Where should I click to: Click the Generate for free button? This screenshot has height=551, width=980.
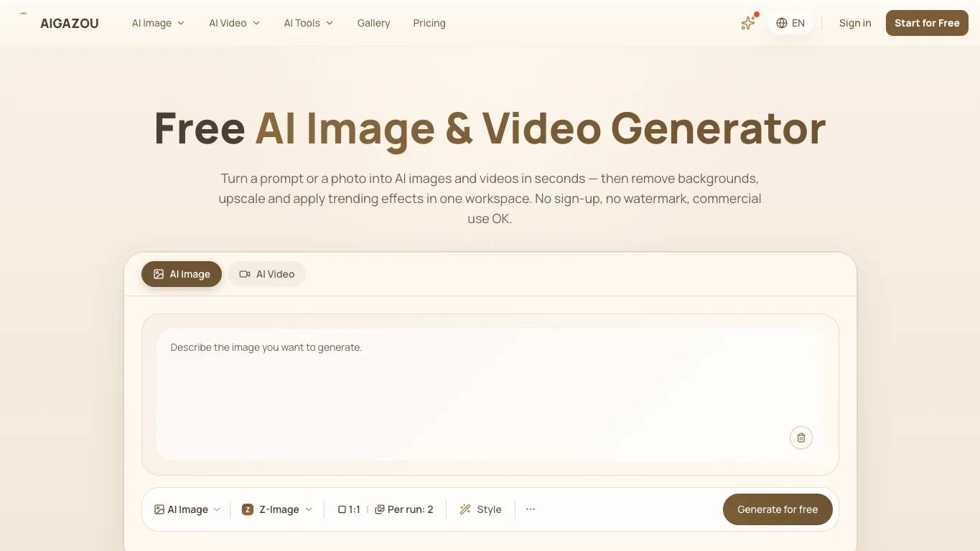pyautogui.click(x=778, y=509)
